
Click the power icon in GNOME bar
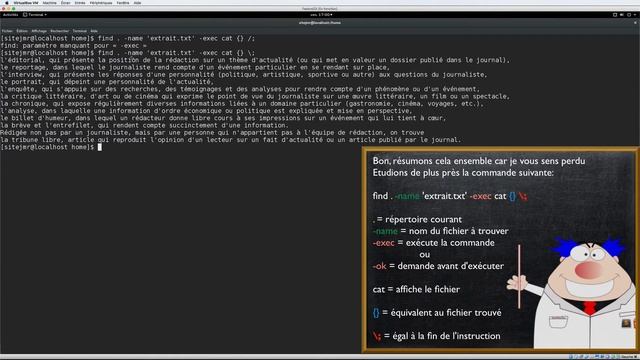pos(629,15)
